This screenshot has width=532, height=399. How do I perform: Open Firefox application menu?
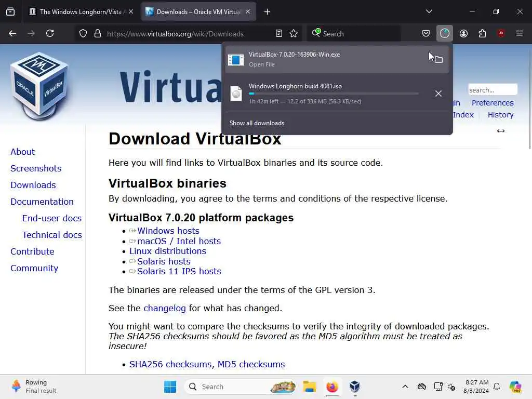520,33
